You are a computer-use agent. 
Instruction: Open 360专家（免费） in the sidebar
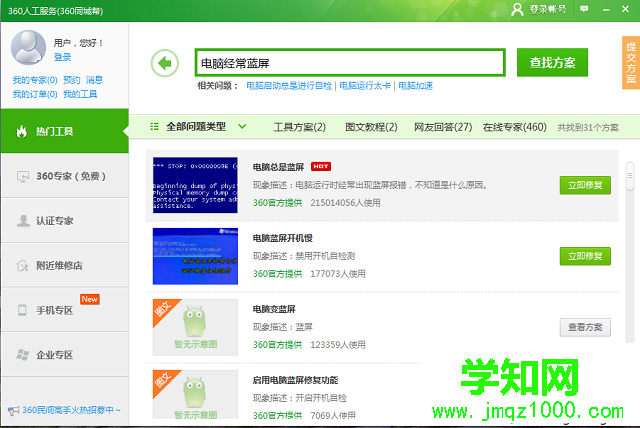pyautogui.click(x=65, y=176)
